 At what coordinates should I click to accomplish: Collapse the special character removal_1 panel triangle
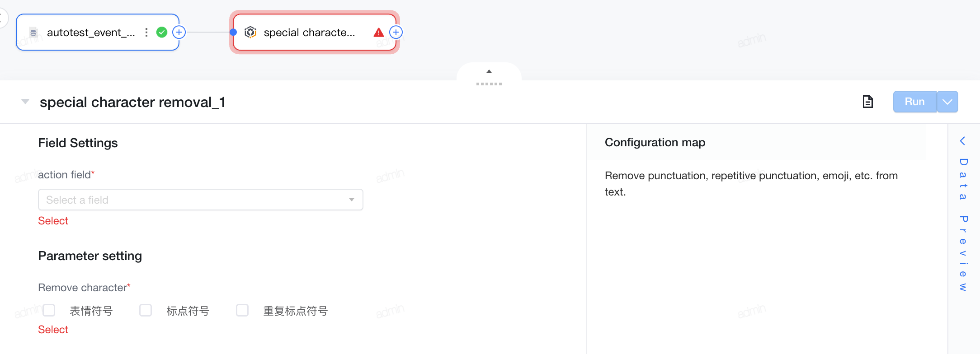25,102
